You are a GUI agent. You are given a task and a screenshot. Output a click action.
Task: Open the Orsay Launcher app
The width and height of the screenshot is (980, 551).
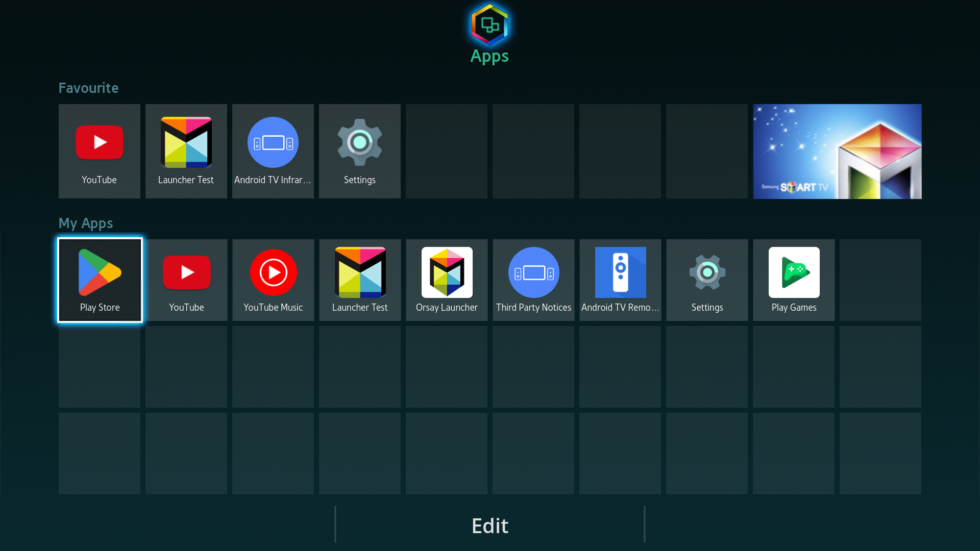pyautogui.click(x=447, y=280)
